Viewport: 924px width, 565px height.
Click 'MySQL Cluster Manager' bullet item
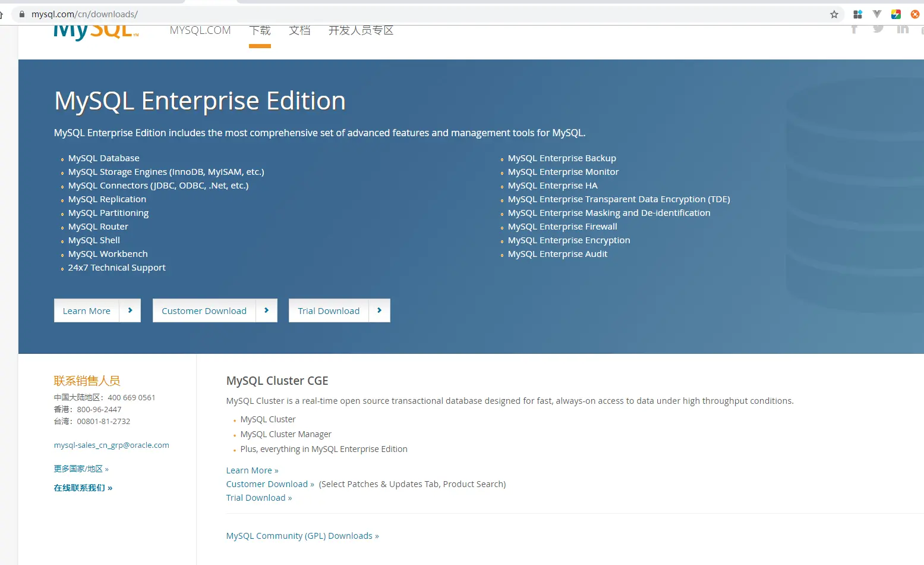[x=286, y=434]
